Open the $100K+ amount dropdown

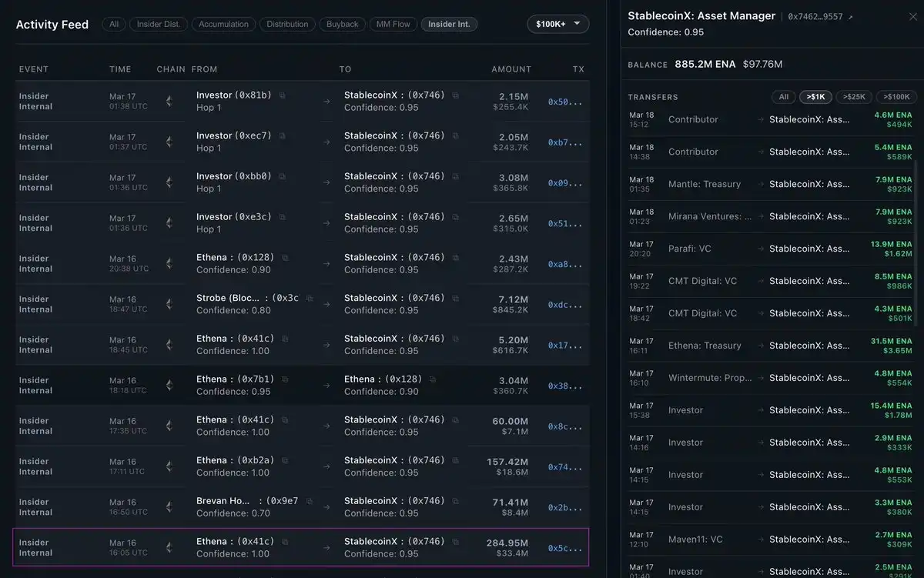(557, 24)
